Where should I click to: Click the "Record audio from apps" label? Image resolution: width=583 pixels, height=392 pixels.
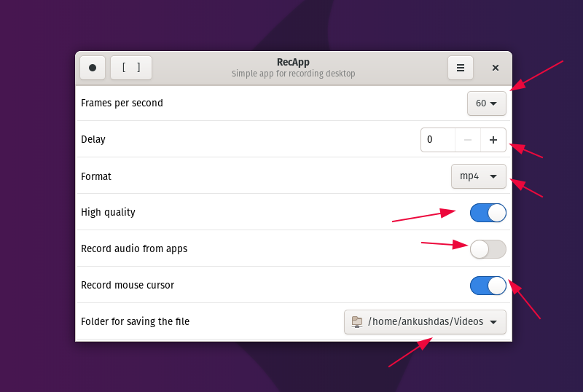point(134,248)
